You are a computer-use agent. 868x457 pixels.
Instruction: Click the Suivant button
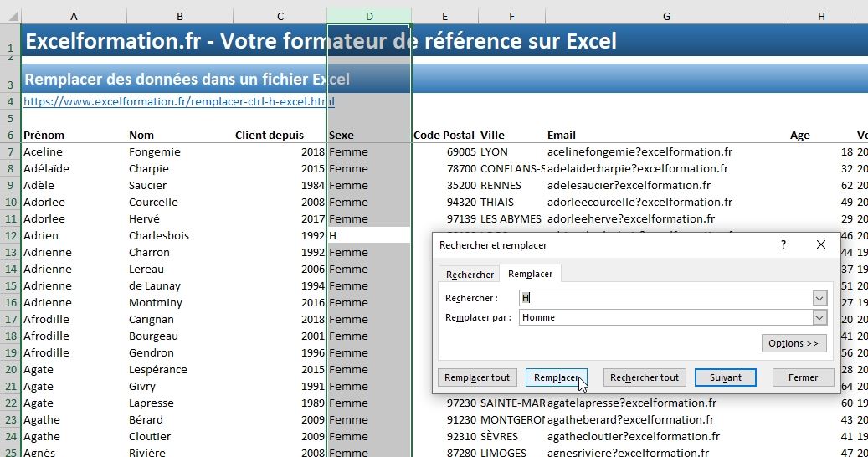point(725,377)
